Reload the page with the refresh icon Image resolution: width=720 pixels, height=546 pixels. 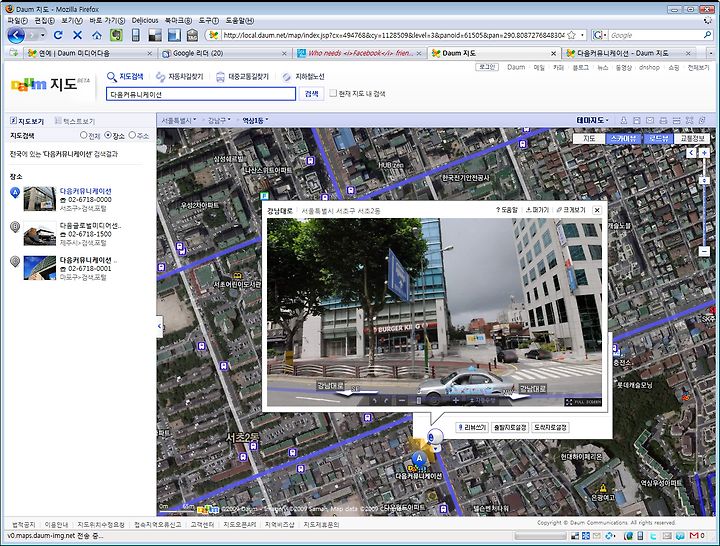[x=58, y=35]
